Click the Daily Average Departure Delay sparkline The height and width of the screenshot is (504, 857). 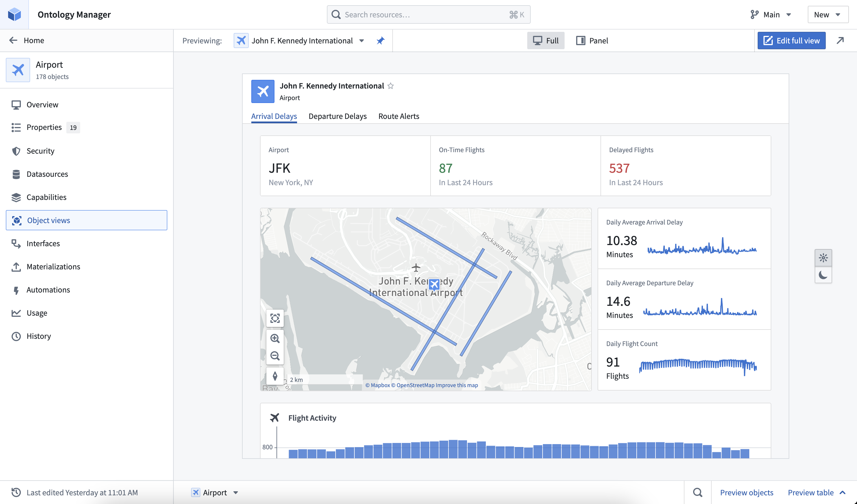700,307
